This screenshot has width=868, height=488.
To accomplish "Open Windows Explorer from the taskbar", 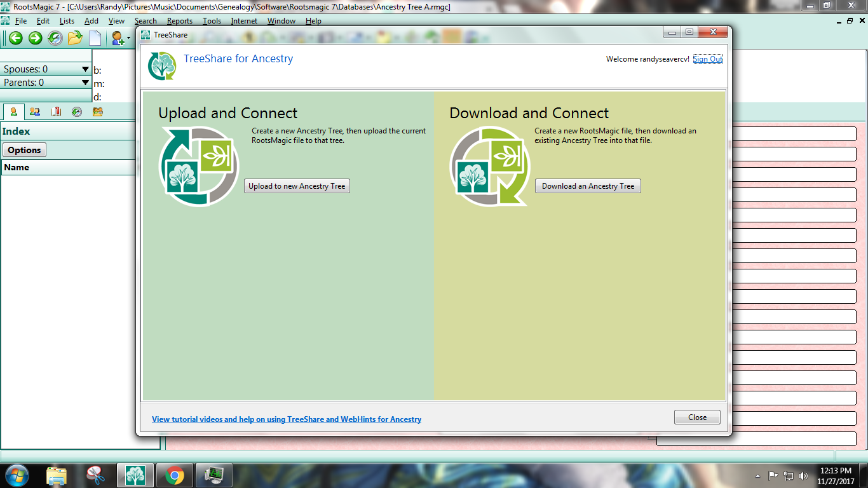I will [x=57, y=475].
